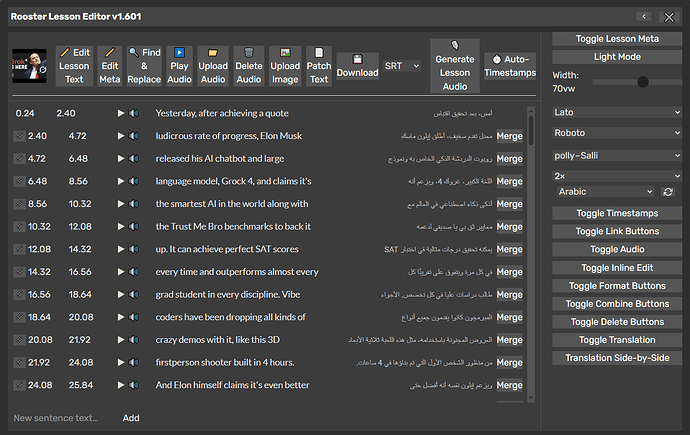The height and width of the screenshot is (435, 690).
Task: Open Find & Replace
Action: 144,66
